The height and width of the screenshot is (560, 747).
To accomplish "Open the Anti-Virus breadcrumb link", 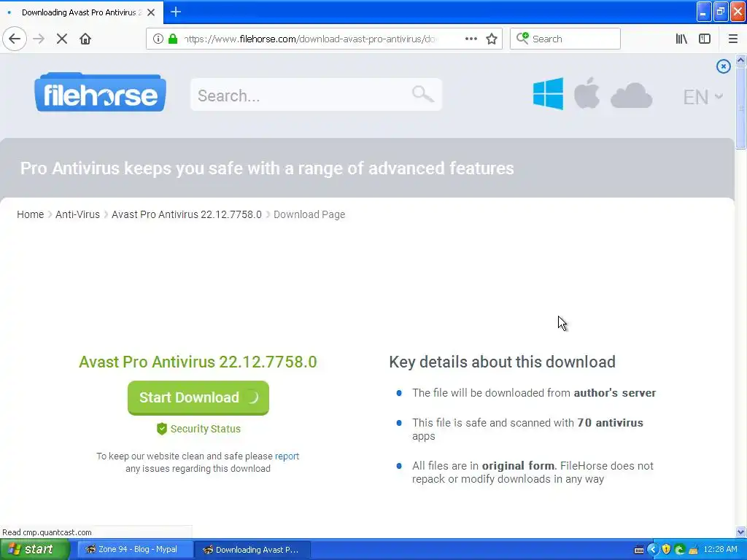I will click(77, 215).
